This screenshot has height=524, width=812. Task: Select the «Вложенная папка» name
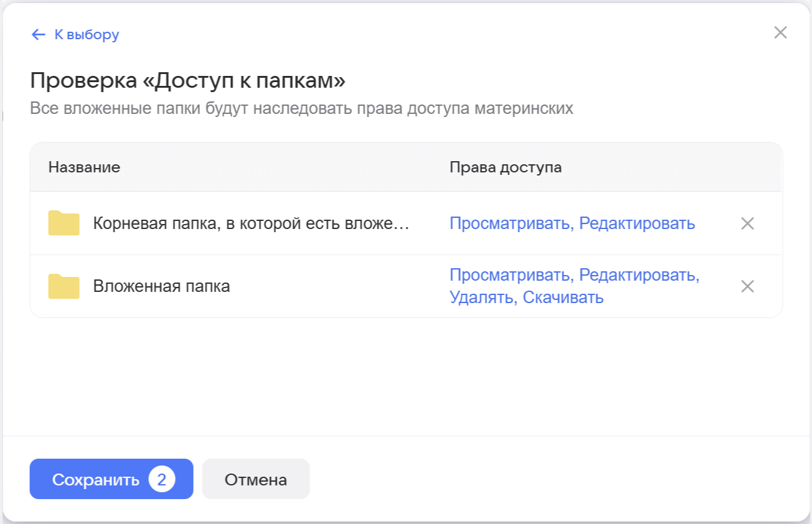[x=161, y=286]
